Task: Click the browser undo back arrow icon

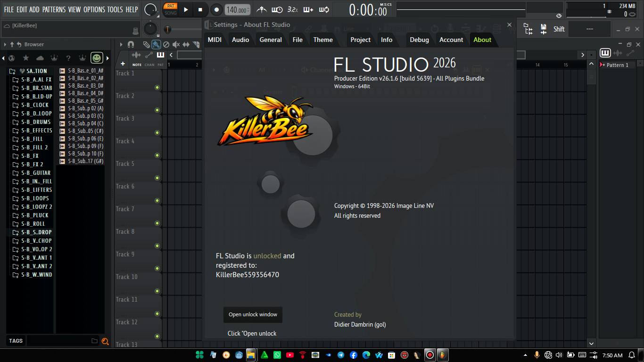Action: click(19, 44)
